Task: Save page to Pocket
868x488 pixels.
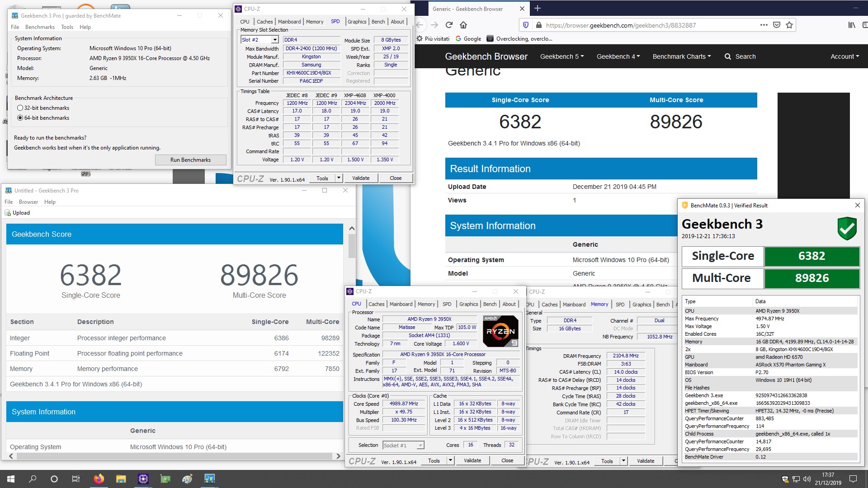Action: [x=777, y=25]
